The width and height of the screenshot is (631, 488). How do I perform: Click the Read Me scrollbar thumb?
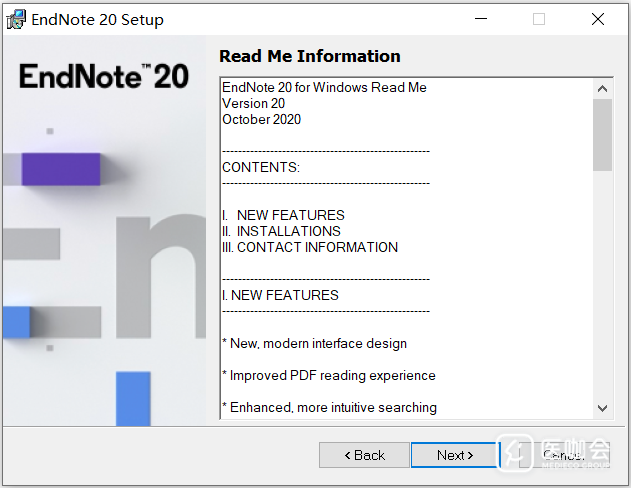tap(602, 135)
